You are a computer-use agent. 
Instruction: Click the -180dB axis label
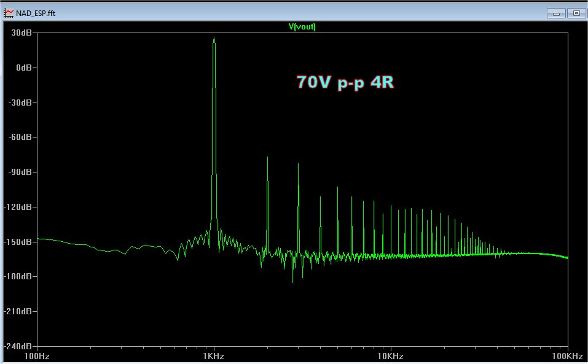point(18,276)
